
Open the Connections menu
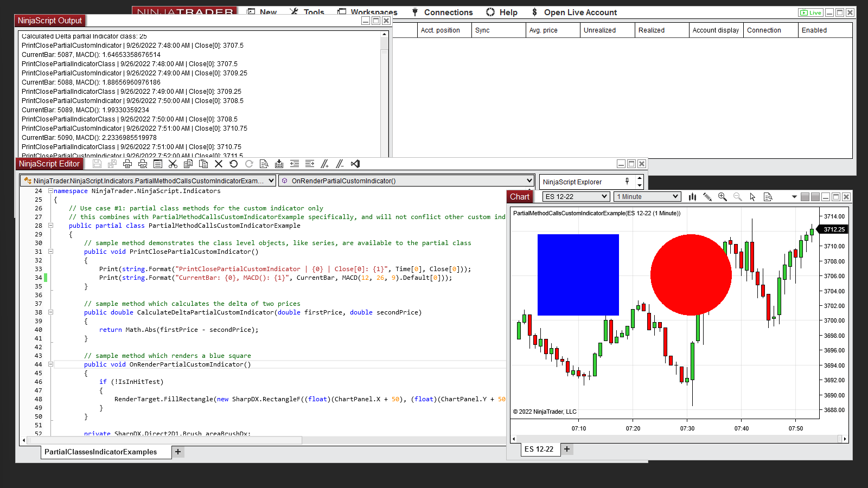[442, 12]
